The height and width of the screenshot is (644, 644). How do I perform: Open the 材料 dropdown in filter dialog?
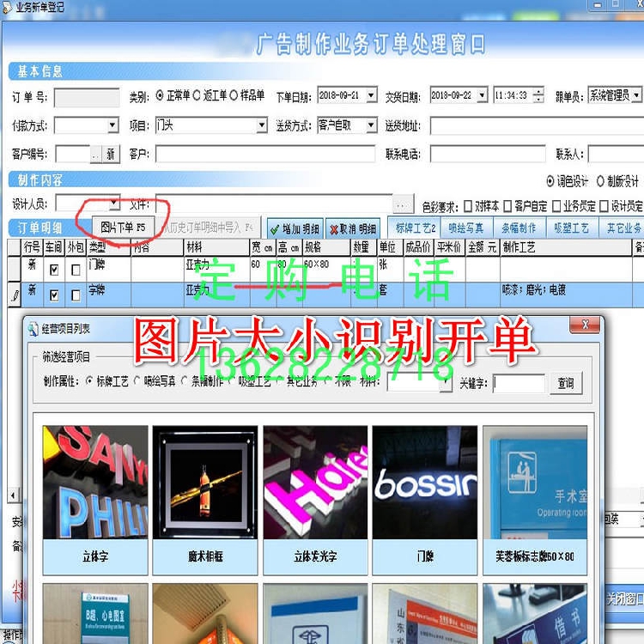(x=446, y=383)
